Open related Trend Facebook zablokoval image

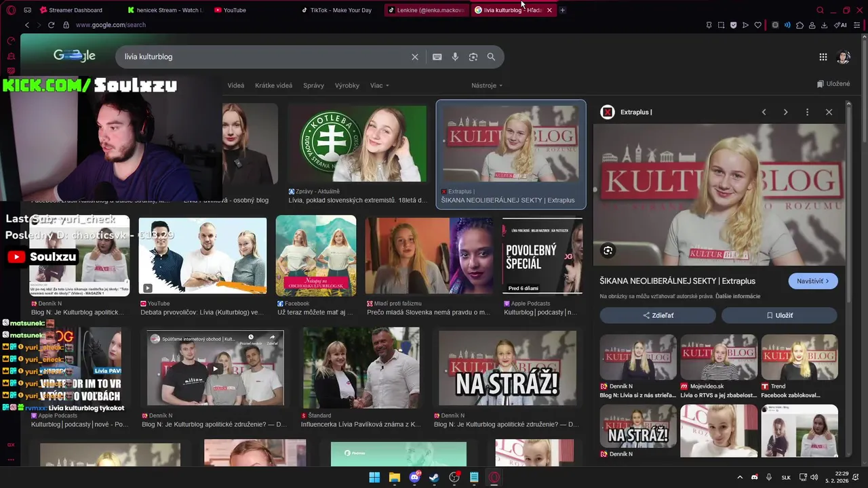pos(800,358)
